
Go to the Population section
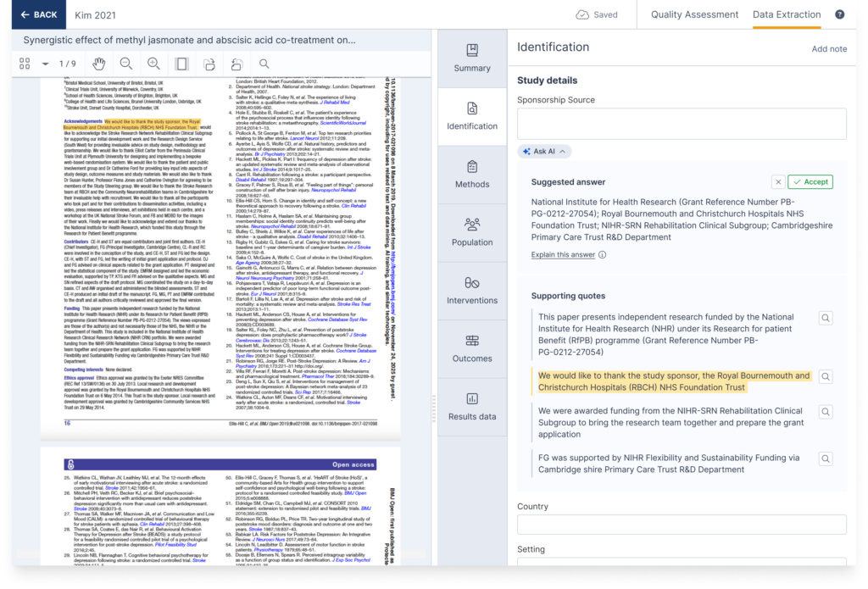pyautogui.click(x=472, y=231)
